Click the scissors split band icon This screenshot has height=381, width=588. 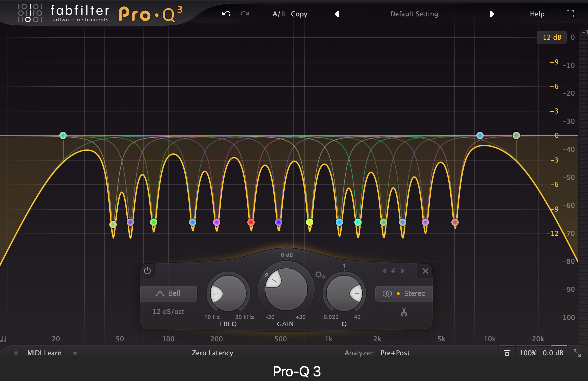tap(404, 312)
